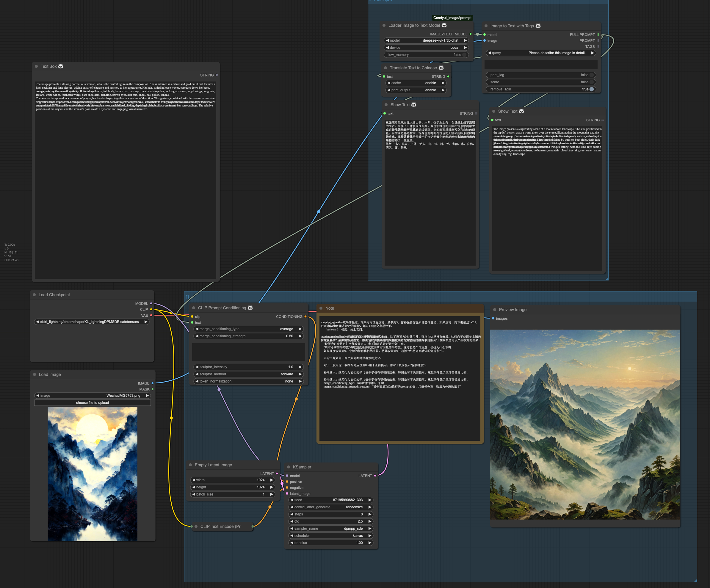Click the collapsed CLIP Text Encode node title
The height and width of the screenshot is (588, 710).
tap(220, 526)
